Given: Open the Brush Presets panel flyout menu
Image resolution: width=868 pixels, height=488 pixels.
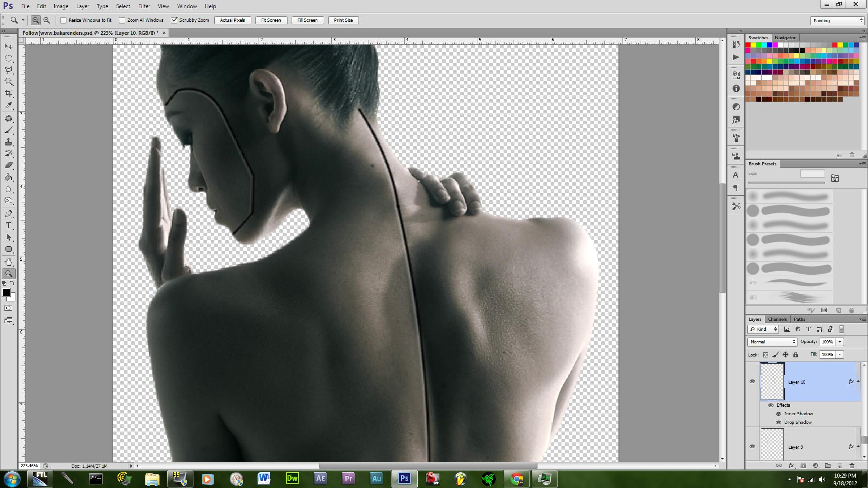Looking at the screenshot, I should click(863, 164).
